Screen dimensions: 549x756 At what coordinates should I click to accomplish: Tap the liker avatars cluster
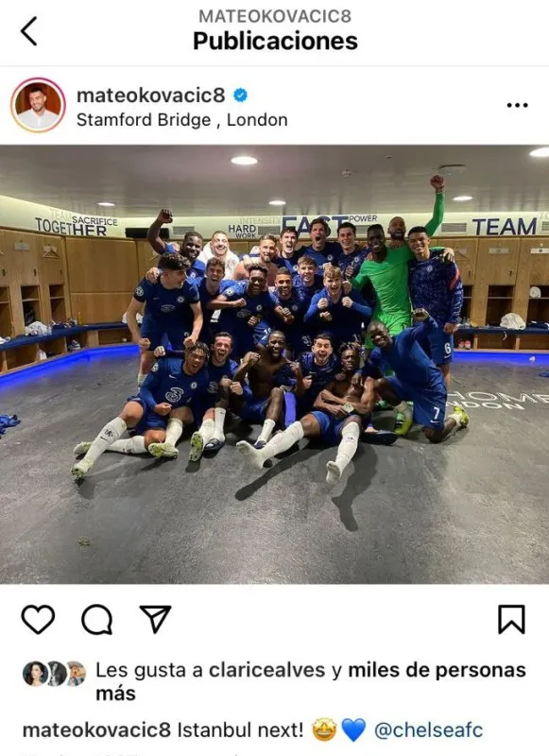pos(55,673)
